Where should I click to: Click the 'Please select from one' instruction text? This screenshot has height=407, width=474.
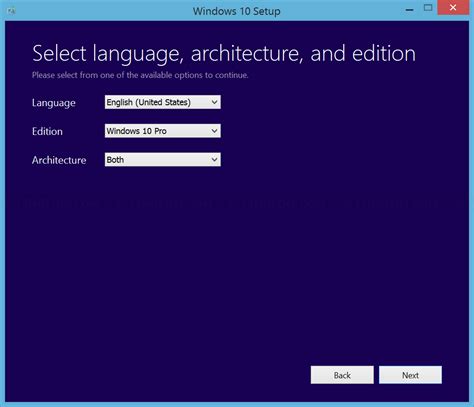point(140,75)
